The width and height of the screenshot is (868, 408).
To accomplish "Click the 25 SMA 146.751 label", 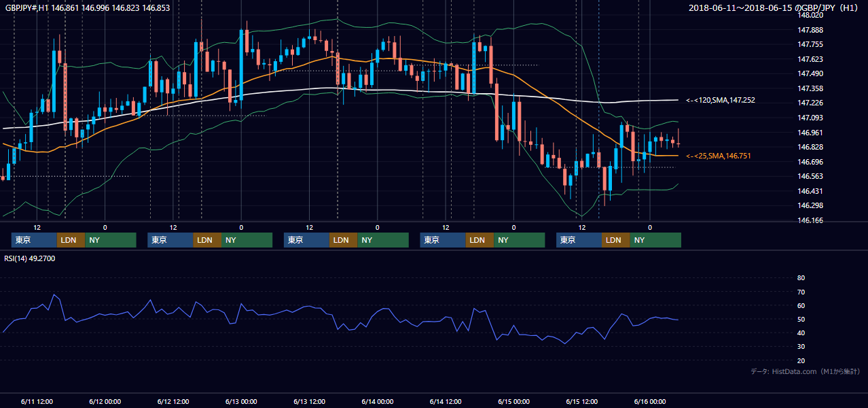I will coord(719,156).
